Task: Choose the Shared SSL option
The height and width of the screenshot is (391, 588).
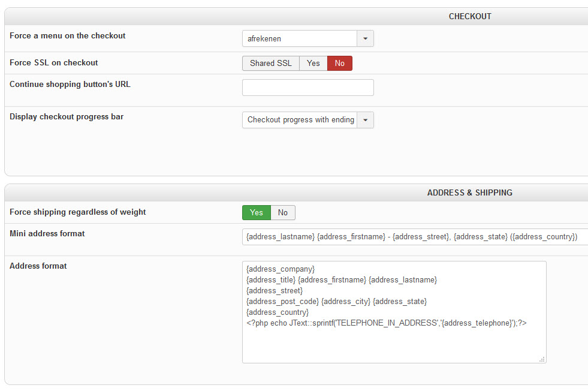Action: click(x=271, y=64)
